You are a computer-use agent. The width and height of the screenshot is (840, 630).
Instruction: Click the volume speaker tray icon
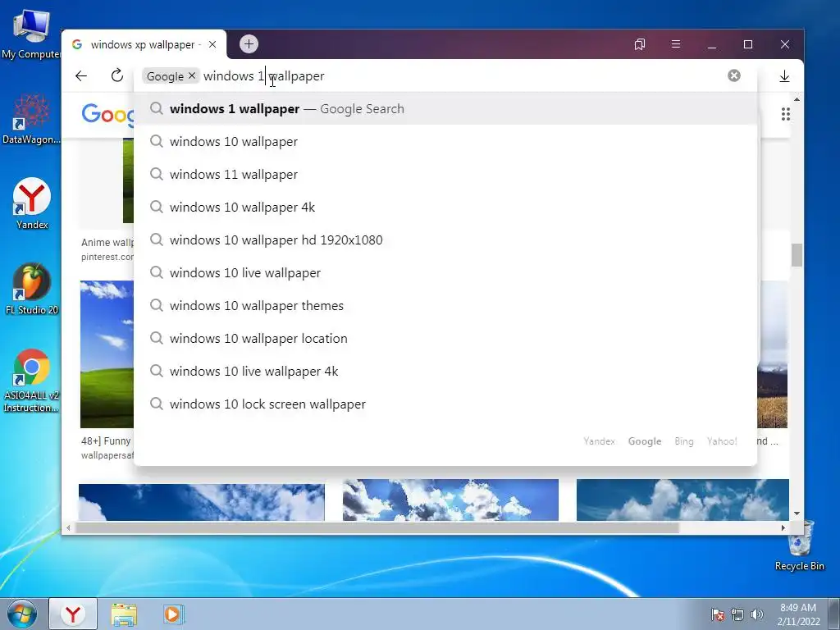(x=756, y=614)
